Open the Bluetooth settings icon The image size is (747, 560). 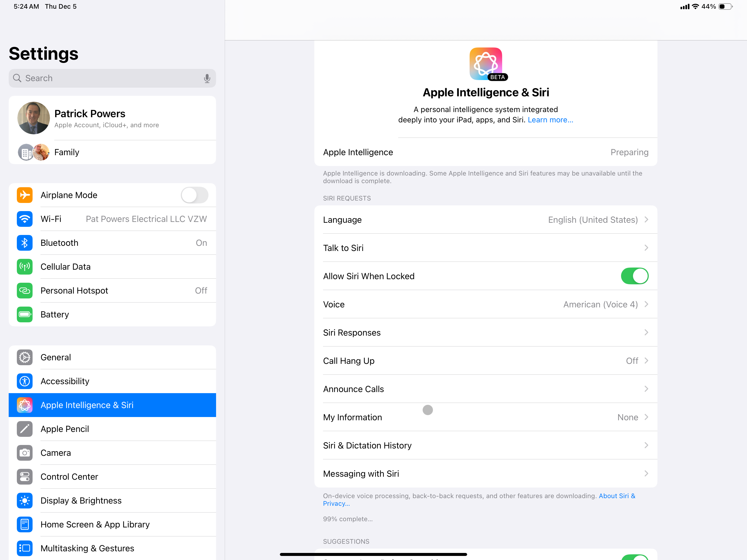(25, 243)
